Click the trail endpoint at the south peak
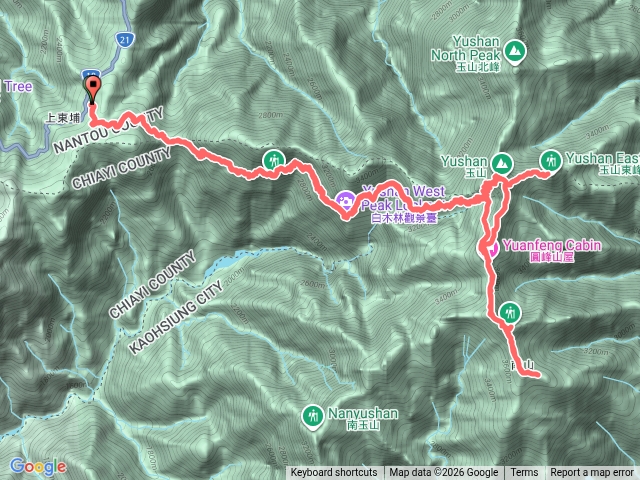640x480 pixels. [538, 375]
